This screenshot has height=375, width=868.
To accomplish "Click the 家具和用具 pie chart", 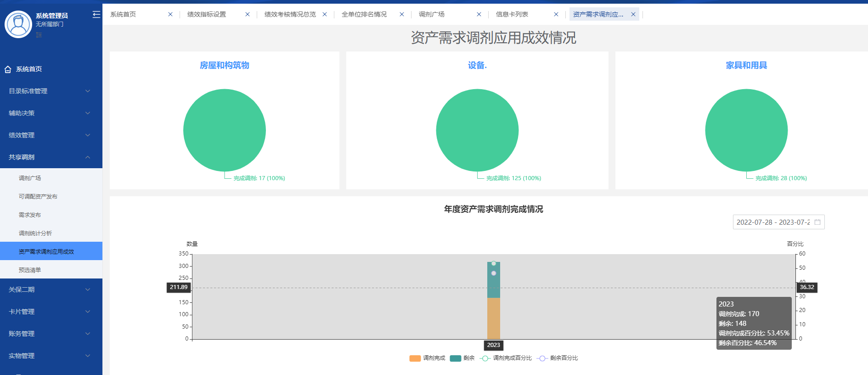I will click(746, 130).
